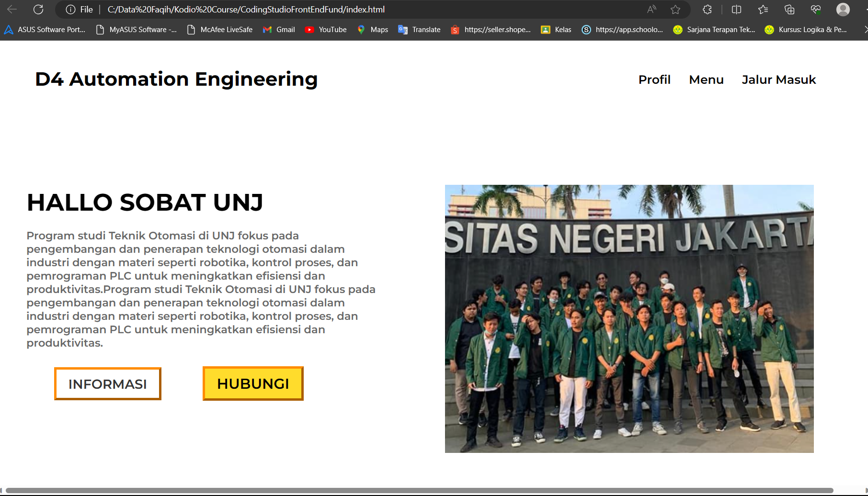Navigate back using the browser back arrow

click(12, 9)
